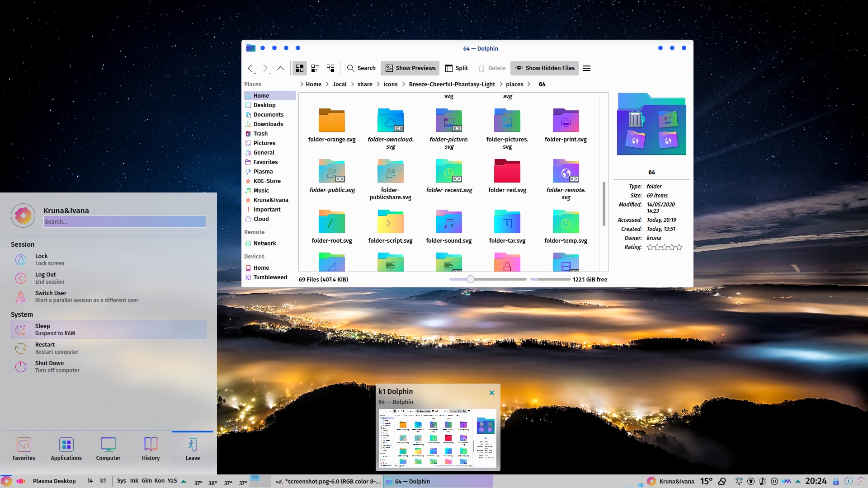Switch Dolphin to Icons view mode
Viewport: 868px width, 488px height.
coord(300,68)
